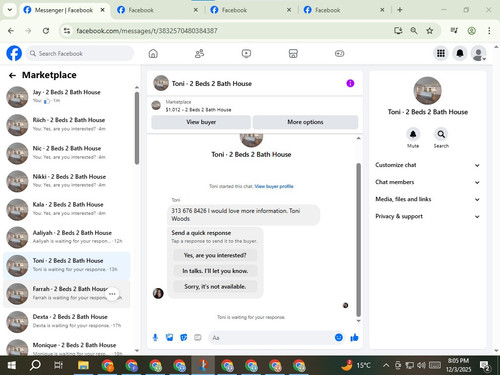Expand Customize chat section
500x375 pixels.
coord(427,165)
